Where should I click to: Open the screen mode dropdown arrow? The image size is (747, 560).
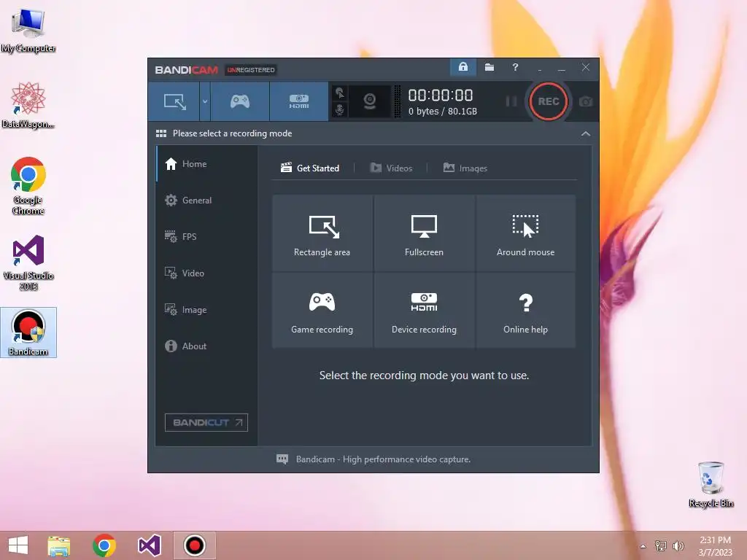[x=205, y=101]
